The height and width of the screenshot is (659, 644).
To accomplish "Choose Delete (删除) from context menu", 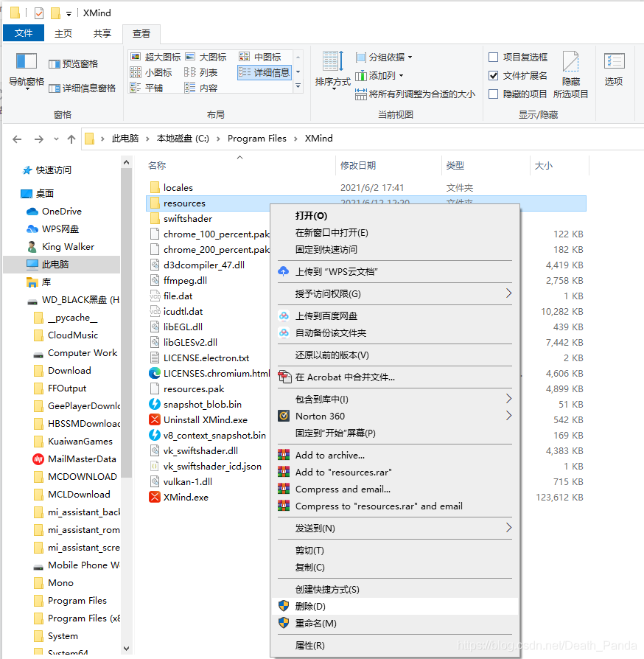I will 310,606.
